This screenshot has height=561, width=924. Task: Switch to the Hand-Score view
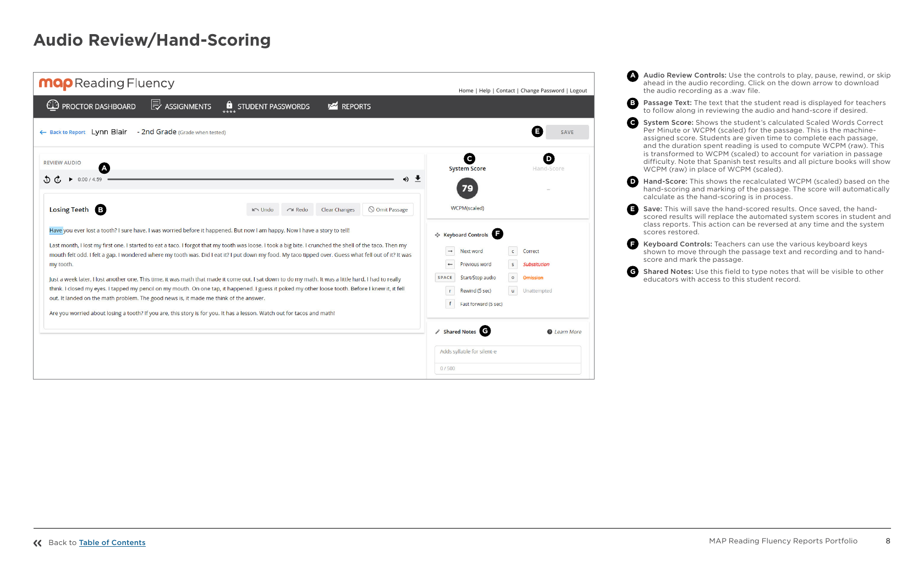click(x=548, y=168)
